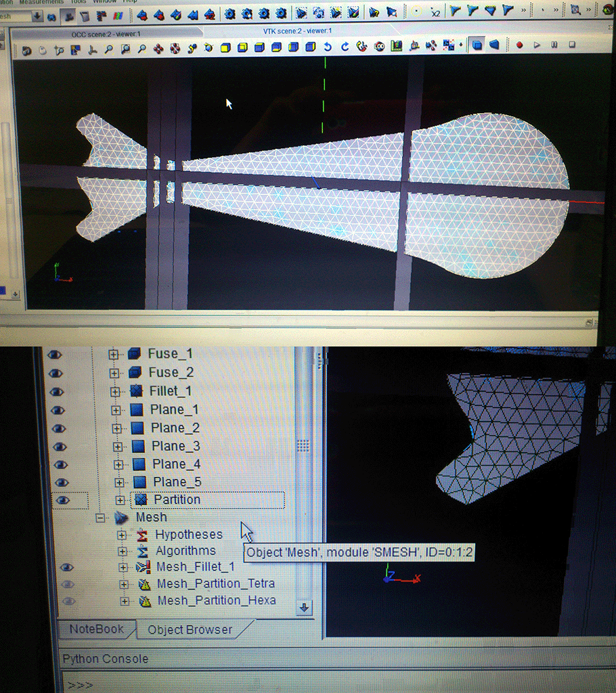Viewport: 616px width, 693px height.
Task: Select the Zoom magnifier tool
Action: [x=142, y=49]
